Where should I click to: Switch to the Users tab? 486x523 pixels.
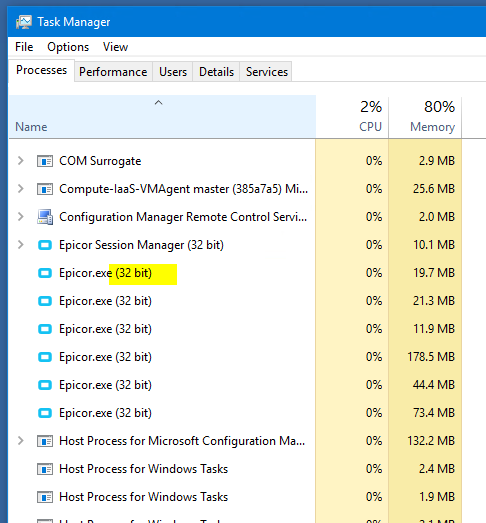click(173, 72)
